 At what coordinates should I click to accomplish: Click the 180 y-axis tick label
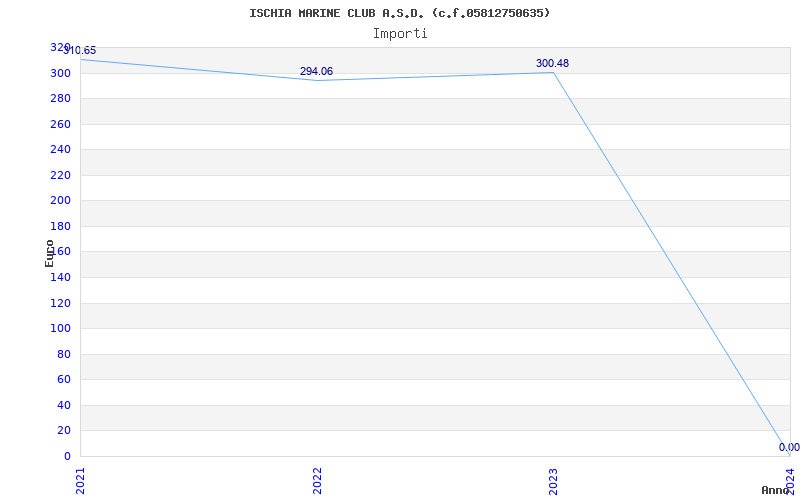pos(60,226)
